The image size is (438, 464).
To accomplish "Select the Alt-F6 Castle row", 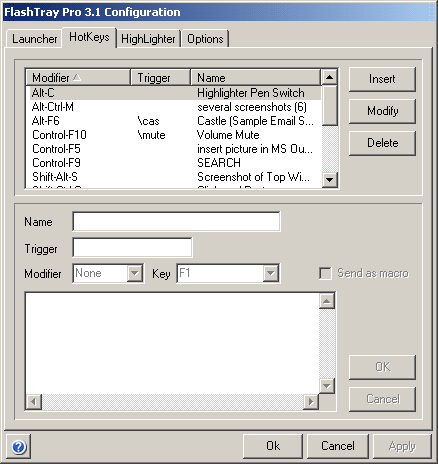I will tap(174, 121).
